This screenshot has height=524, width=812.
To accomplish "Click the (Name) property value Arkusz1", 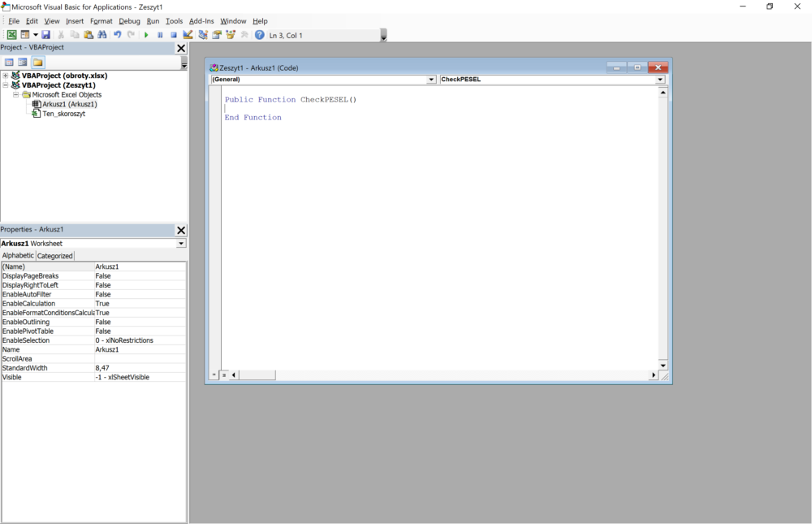I will coord(140,266).
